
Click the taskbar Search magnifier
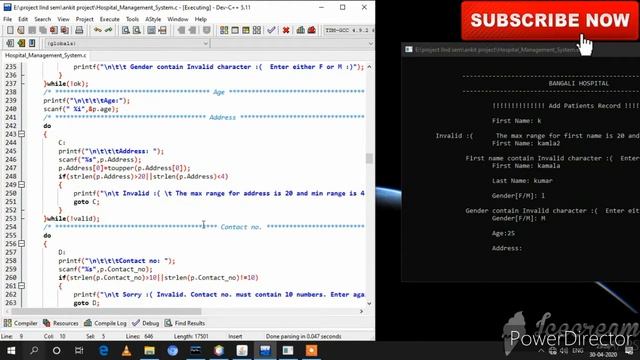coord(34,351)
